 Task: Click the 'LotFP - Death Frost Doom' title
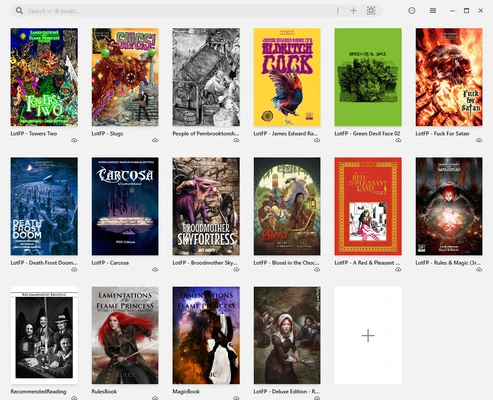44,263
